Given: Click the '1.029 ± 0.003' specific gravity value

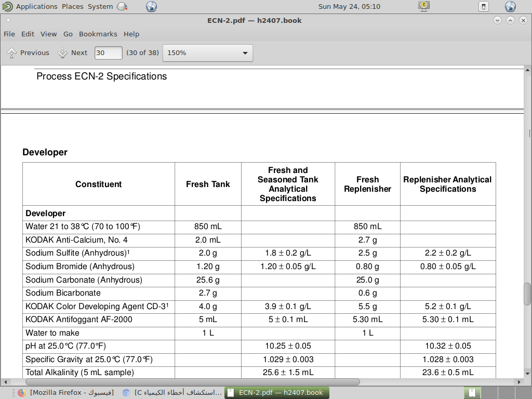Looking at the screenshot, I should pyautogui.click(x=288, y=360).
